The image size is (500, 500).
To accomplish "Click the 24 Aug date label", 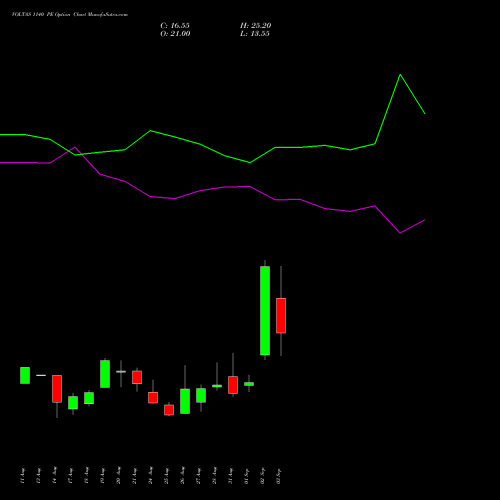I will pyautogui.click(x=151, y=476).
